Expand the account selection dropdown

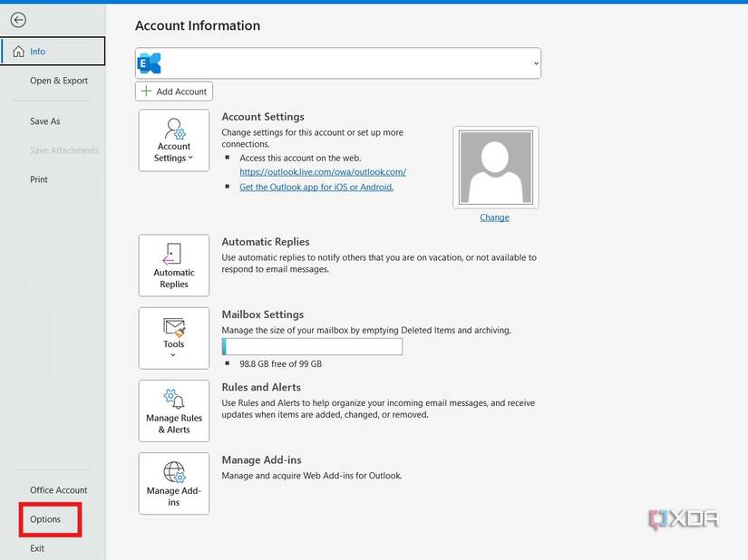pyautogui.click(x=535, y=63)
